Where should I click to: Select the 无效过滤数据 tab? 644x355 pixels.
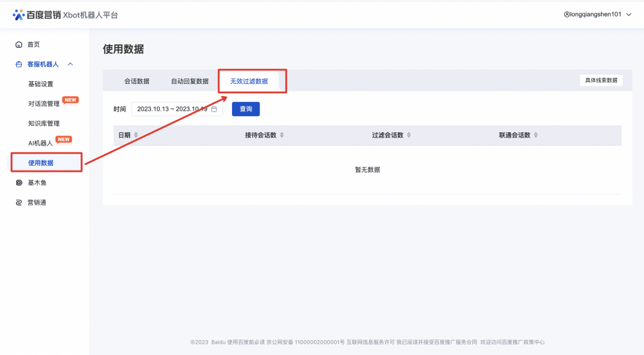[x=249, y=81]
